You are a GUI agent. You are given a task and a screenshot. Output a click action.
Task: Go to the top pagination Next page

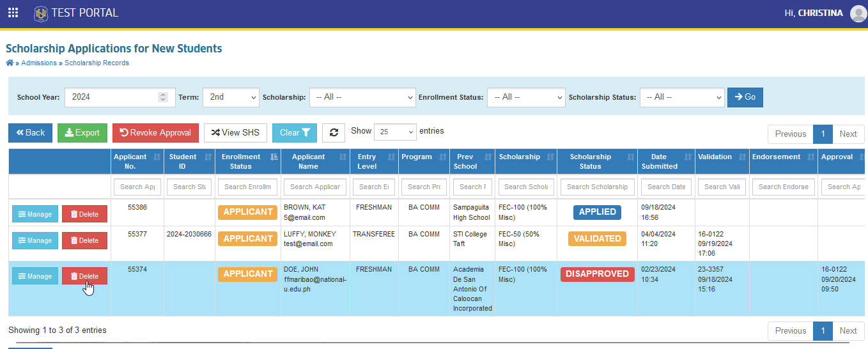[848, 134]
